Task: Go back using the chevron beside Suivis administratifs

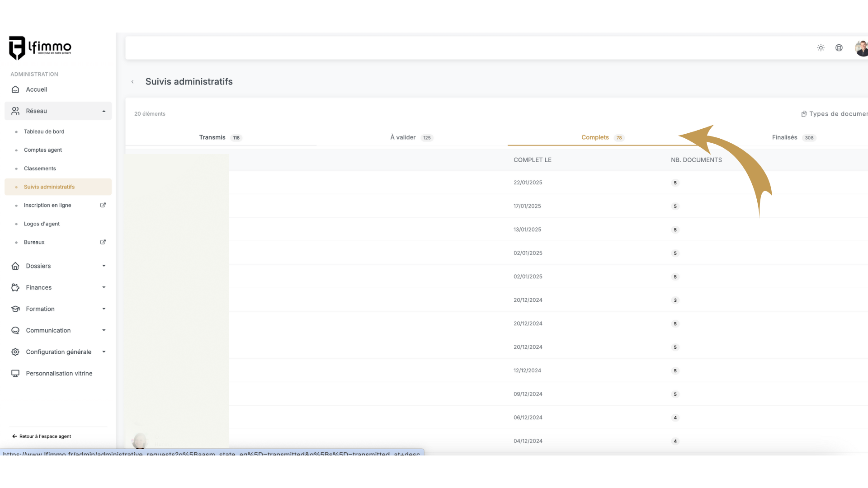Action: 132,82
